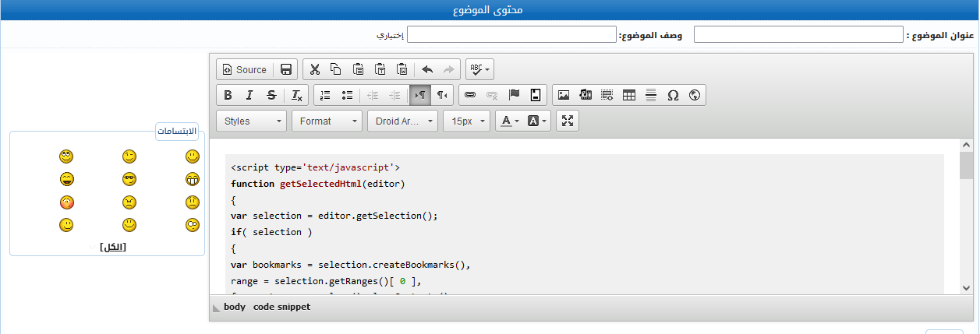The height and width of the screenshot is (334, 980).
Task: Click 'function getSelectedHtml(editor)' code line
Action: click(318, 184)
